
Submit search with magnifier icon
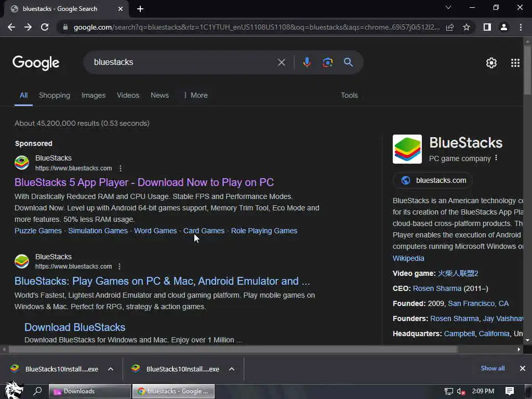348,62
